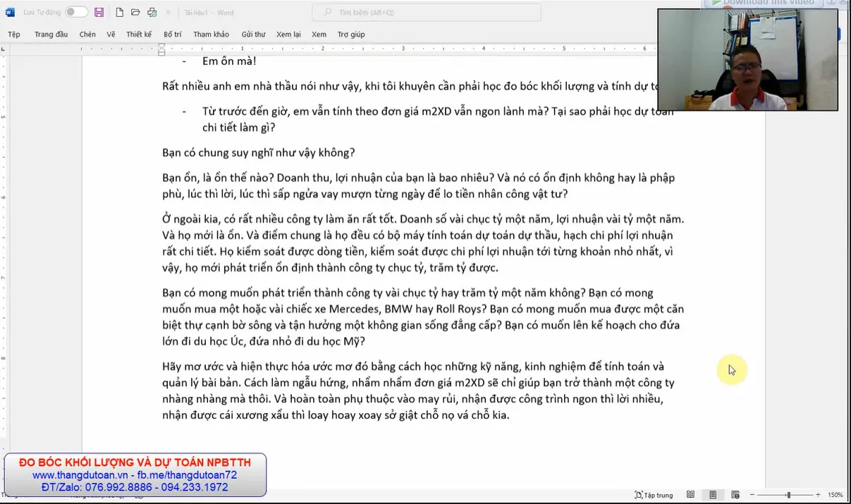This screenshot has width=851, height=504.
Task: Open the Tham khảo (References) tab
Action: [x=211, y=35]
